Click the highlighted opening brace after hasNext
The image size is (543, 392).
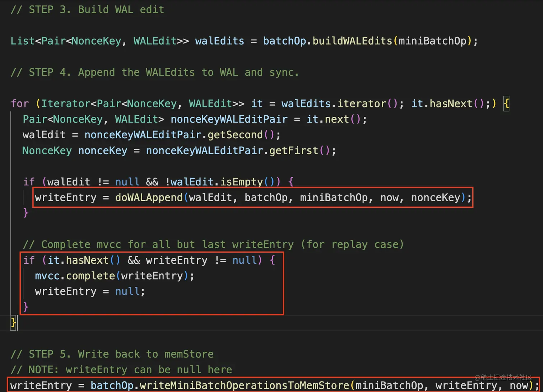point(506,103)
